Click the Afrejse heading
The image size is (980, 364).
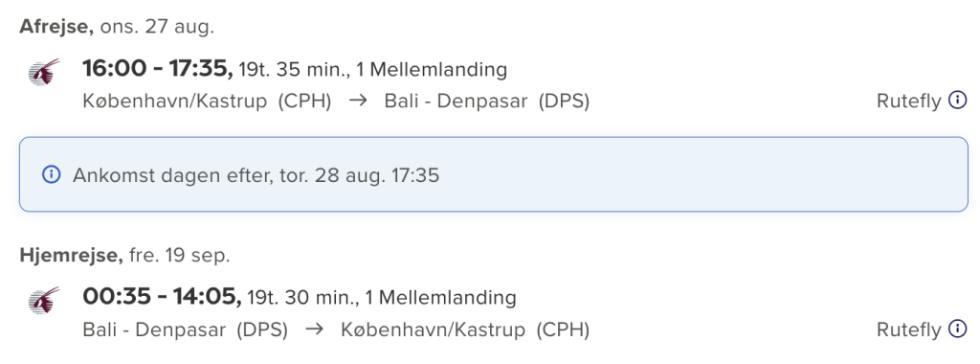click(56, 28)
